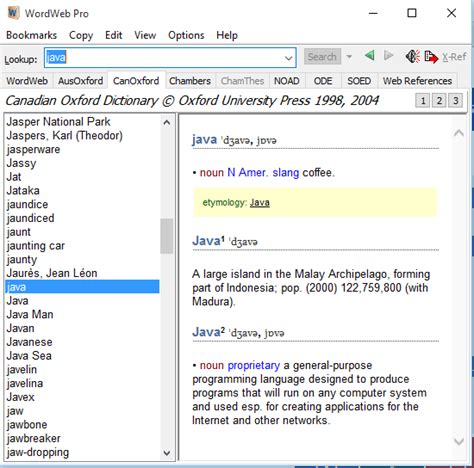Click the number 1 button
The image size is (474, 468).
423,101
